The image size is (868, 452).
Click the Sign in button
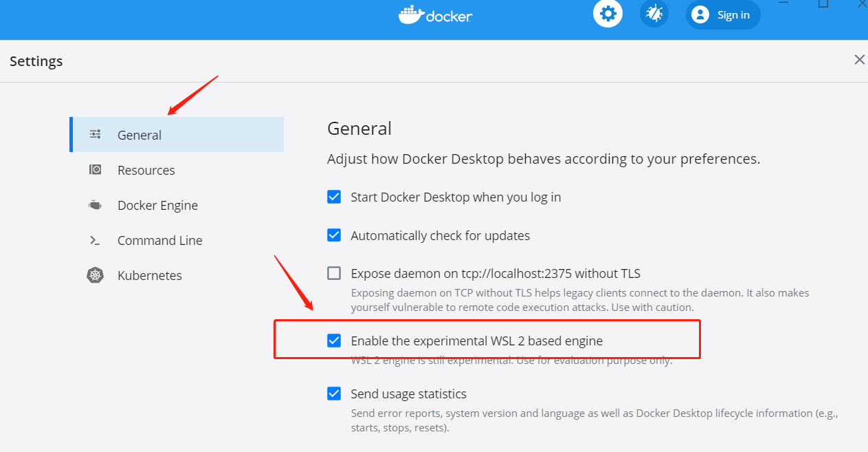point(723,14)
